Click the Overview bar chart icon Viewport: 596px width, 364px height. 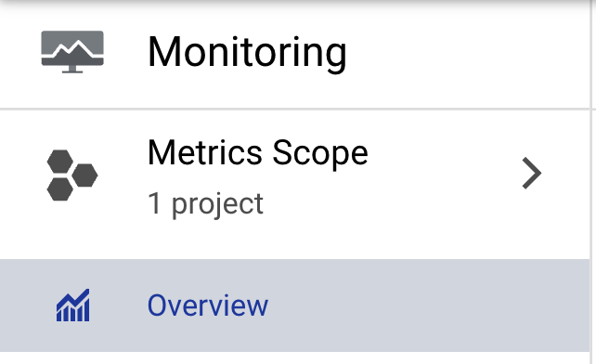73,305
